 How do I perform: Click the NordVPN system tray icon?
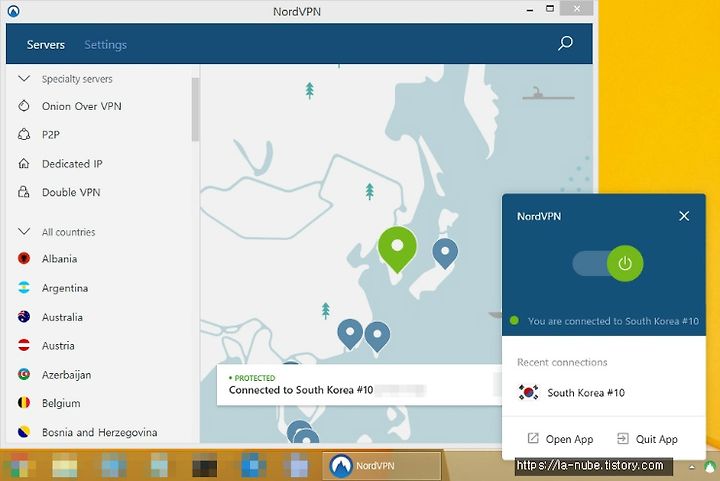pos(710,467)
